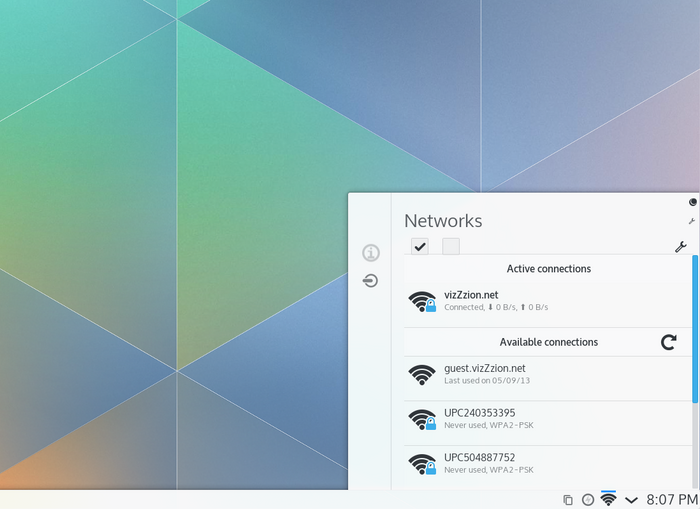700x509 pixels.
Task: Click the UPC240353395 locked Wi-Fi icon
Action: pyautogui.click(x=422, y=419)
